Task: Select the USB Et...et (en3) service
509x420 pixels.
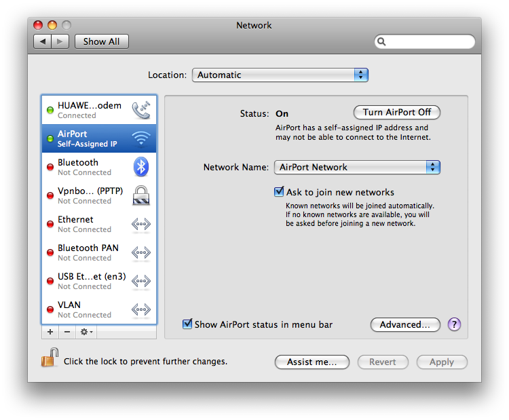Action: (99, 281)
